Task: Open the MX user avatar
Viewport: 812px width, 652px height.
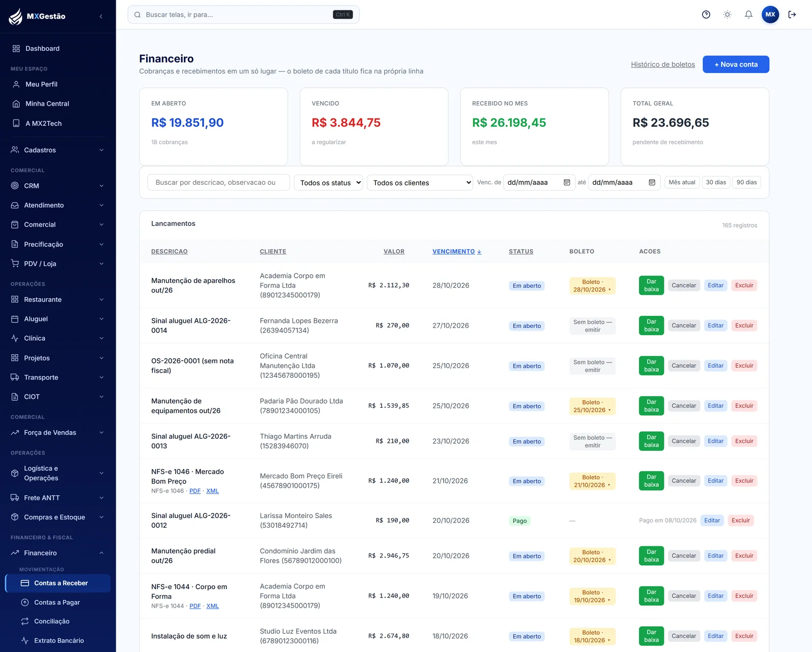Action: [x=770, y=15]
